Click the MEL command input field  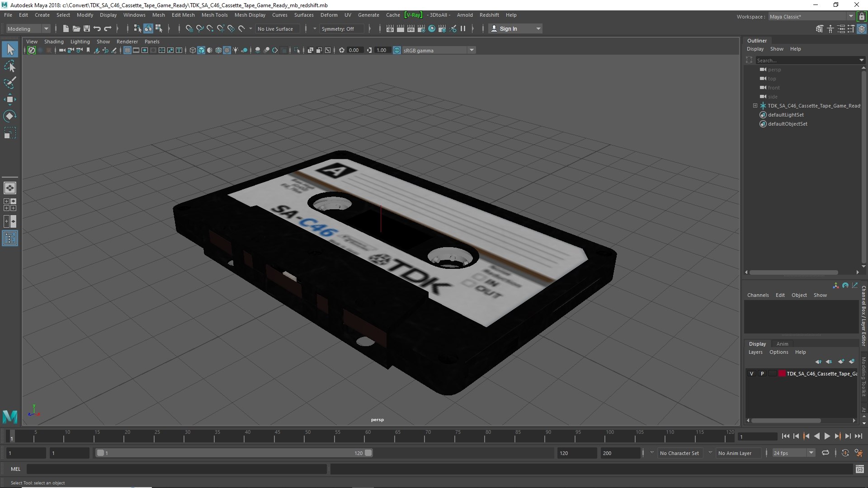[176, 469]
